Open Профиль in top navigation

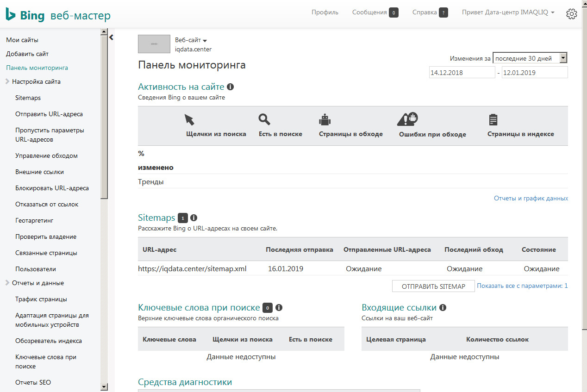click(325, 12)
